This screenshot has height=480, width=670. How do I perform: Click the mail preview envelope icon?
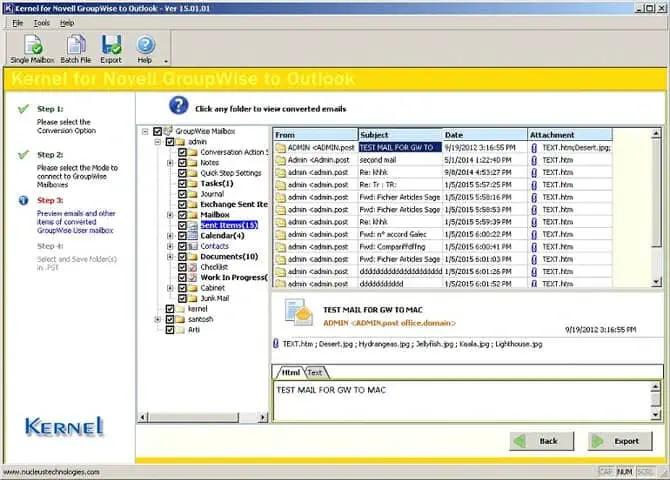(x=299, y=312)
